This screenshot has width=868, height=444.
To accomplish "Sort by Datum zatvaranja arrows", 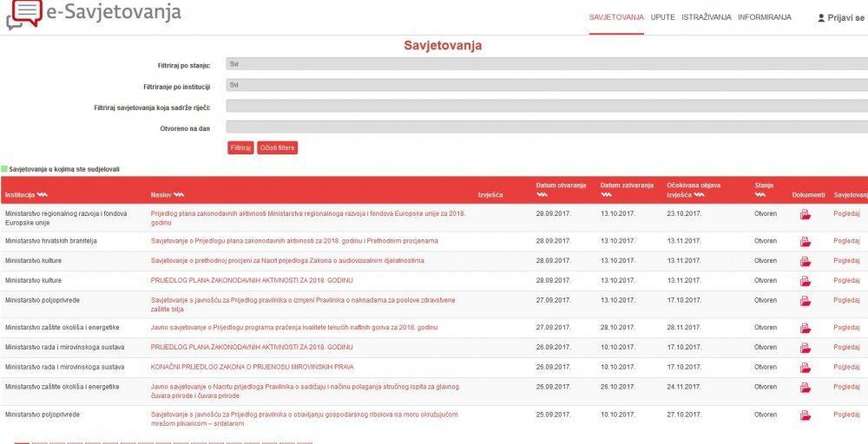I will click(606, 194).
